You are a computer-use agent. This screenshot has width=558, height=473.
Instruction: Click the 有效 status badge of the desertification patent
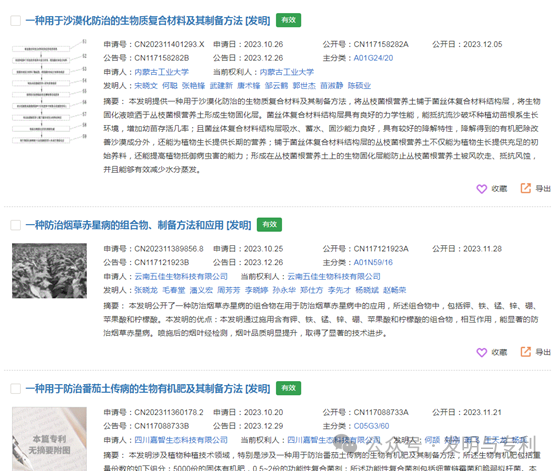(x=289, y=20)
